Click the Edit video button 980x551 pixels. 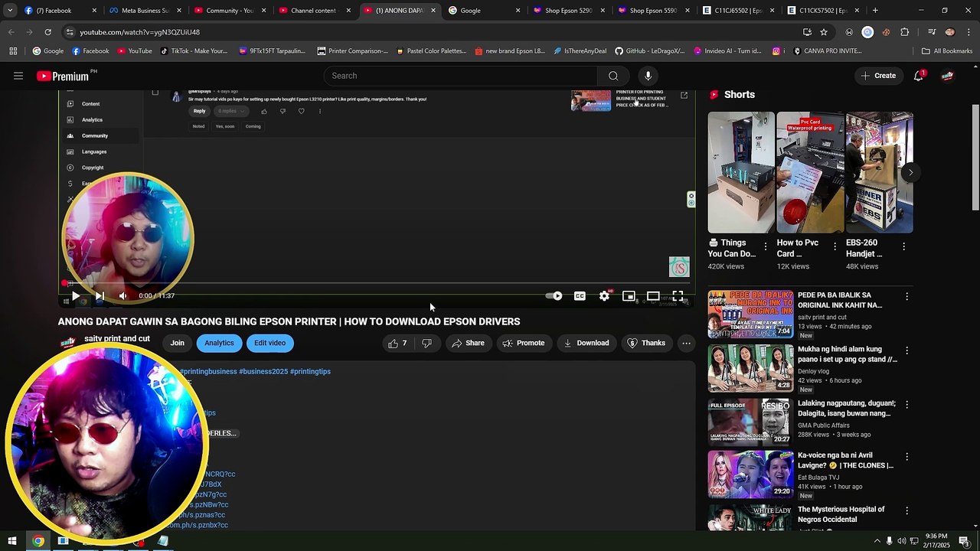[269, 343]
